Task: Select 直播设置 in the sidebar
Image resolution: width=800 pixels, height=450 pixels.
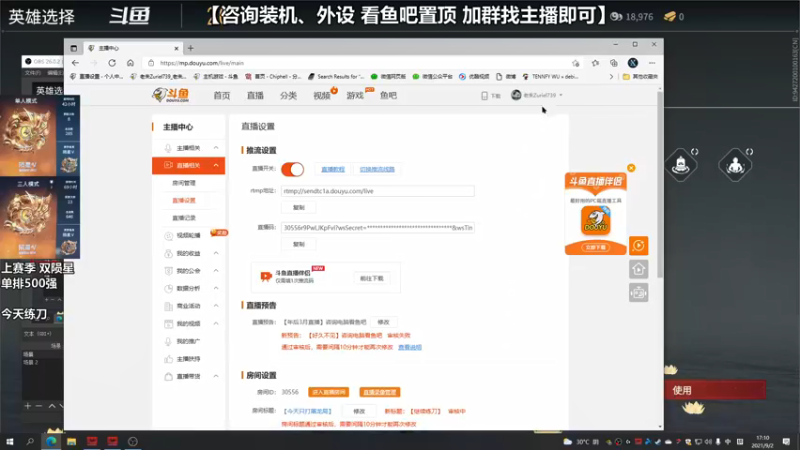Action: (x=184, y=200)
